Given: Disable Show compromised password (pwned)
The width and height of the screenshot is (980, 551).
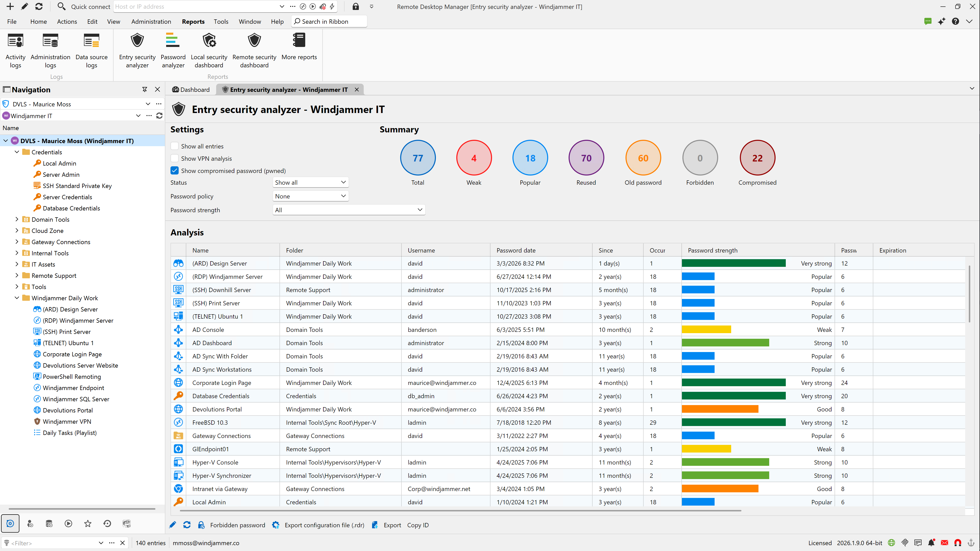Looking at the screenshot, I should coord(174,170).
